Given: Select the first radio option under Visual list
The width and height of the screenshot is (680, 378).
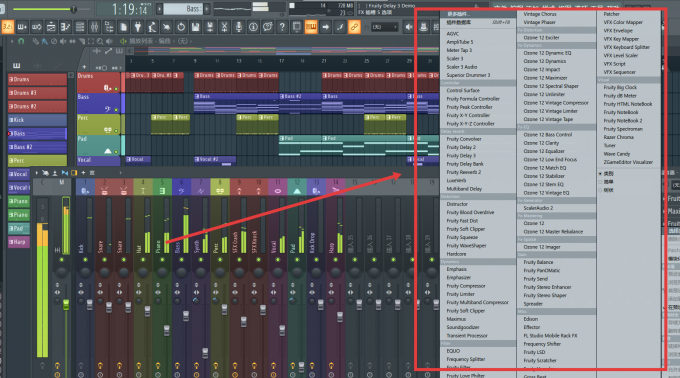Looking at the screenshot, I should coord(600,173).
